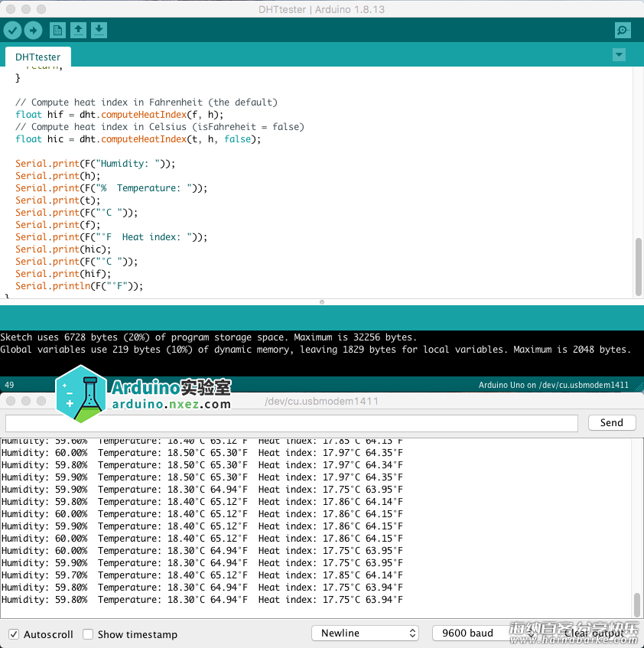Image resolution: width=644 pixels, height=648 pixels.
Task: Select the DHTtester sketch tab
Action: [x=37, y=57]
